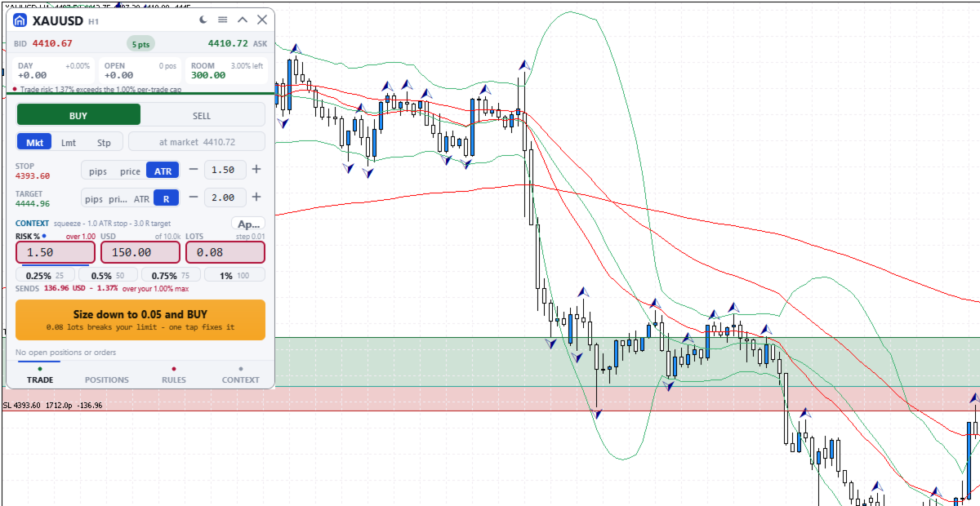This screenshot has width=980, height=506.
Task: Increase the stop value with plus
Action: click(x=256, y=170)
